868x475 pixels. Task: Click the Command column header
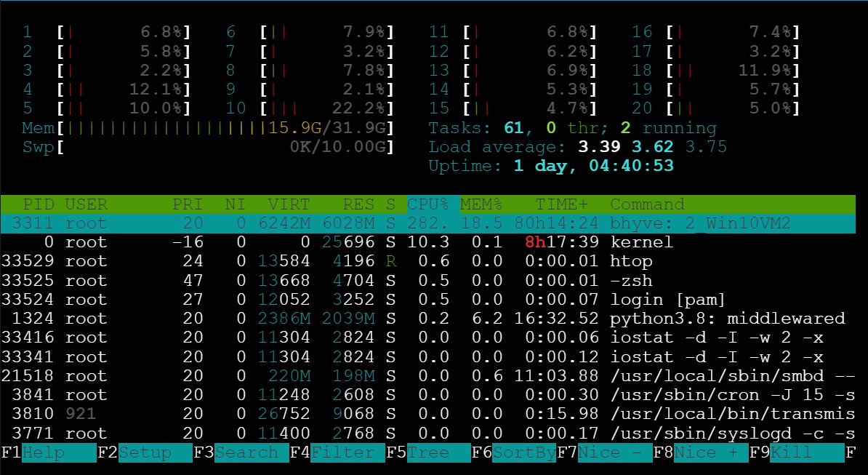(x=647, y=204)
